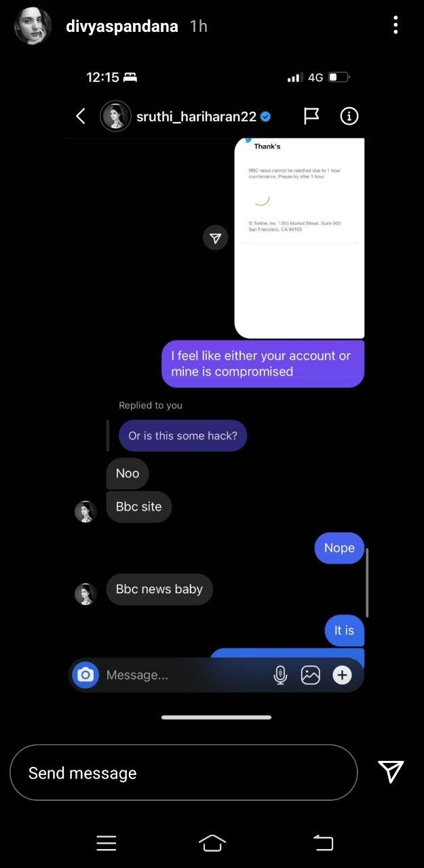This screenshot has height=868, width=424.
Task: Tap the shared BBC news screenshot
Action: pos(299,238)
